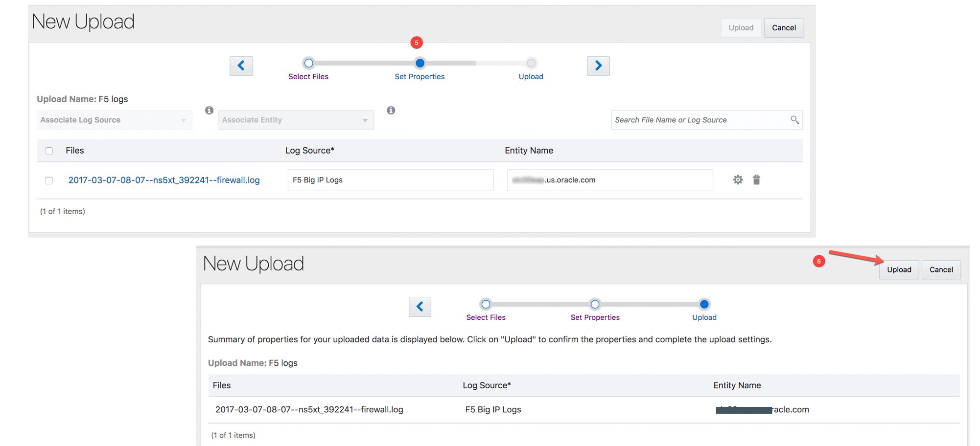980x446 pixels.
Task: Go to next step in top wizard
Action: coord(598,66)
